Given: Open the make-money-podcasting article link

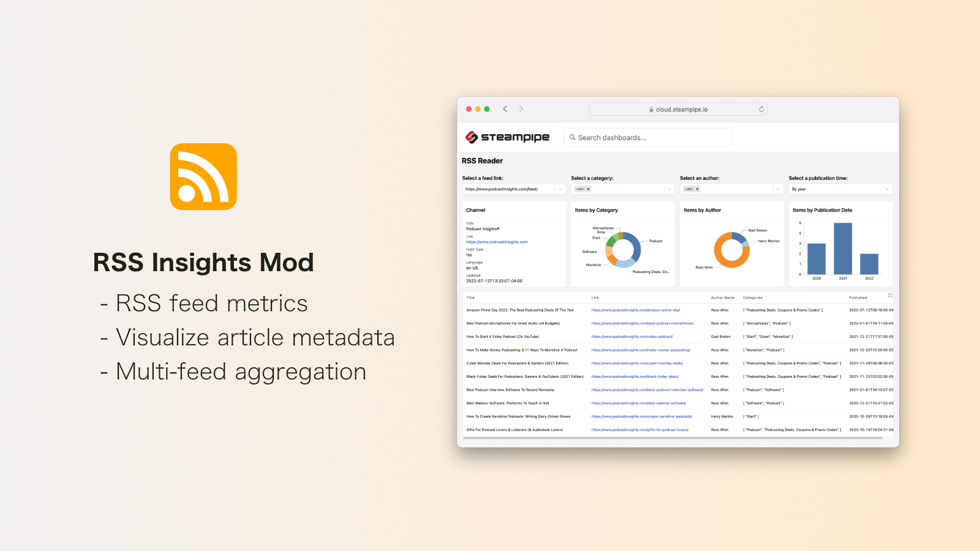Looking at the screenshot, I should (x=640, y=350).
